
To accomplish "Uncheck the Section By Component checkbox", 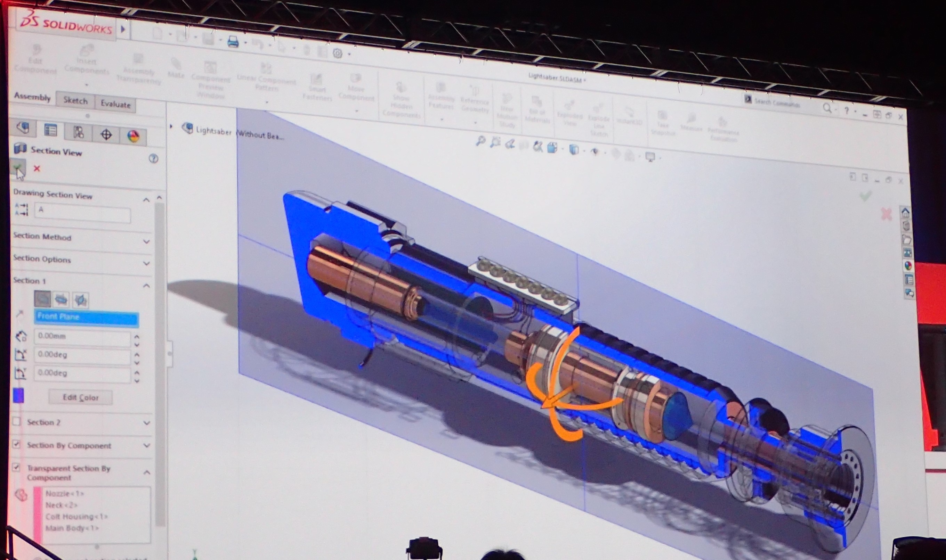I will click(x=16, y=444).
